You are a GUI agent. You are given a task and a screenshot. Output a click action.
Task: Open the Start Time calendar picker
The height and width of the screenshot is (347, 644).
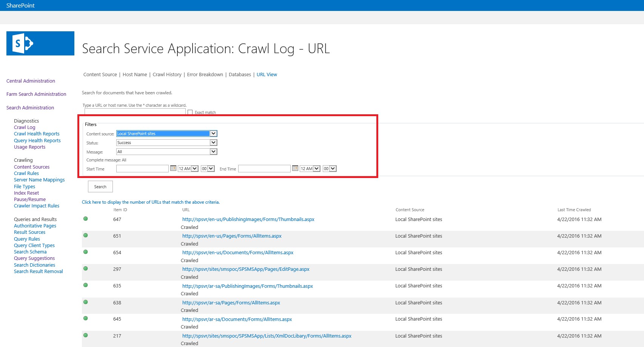click(x=173, y=168)
